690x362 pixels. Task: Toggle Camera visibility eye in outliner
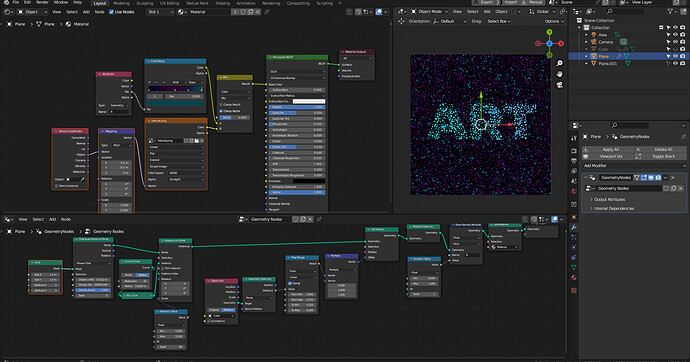(675, 42)
